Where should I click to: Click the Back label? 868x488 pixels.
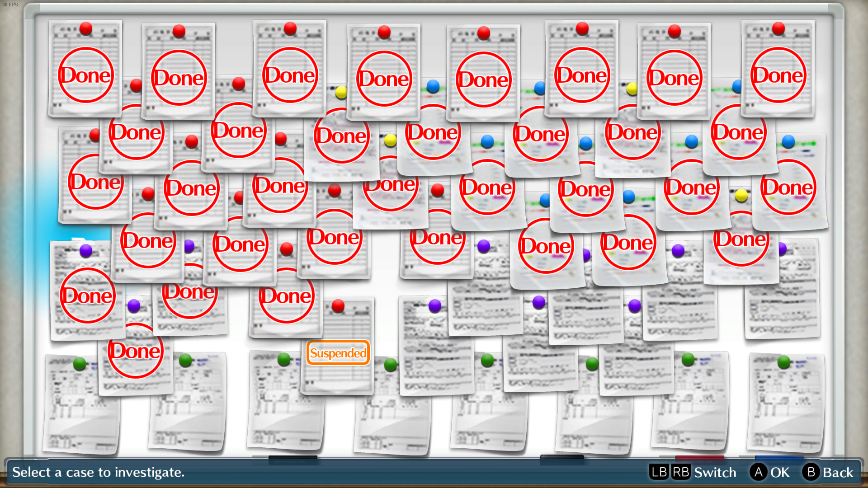coord(838,473)
